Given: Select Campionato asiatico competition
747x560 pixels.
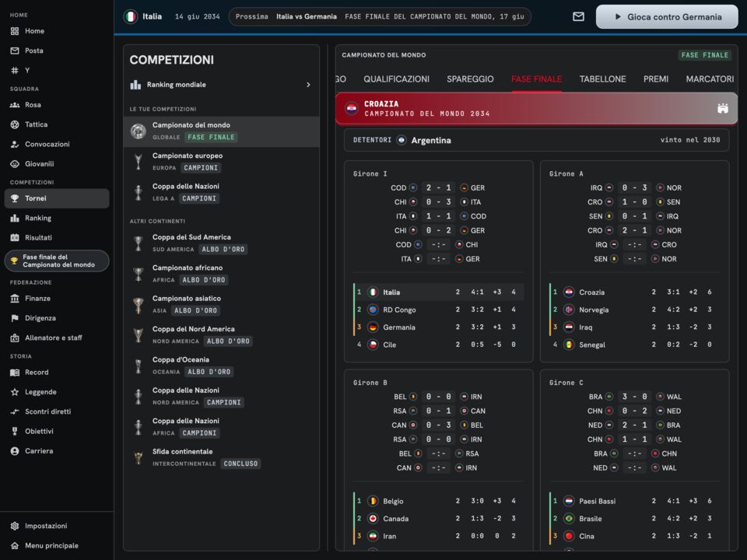Looking at the screenshot, I should (222, 304).
